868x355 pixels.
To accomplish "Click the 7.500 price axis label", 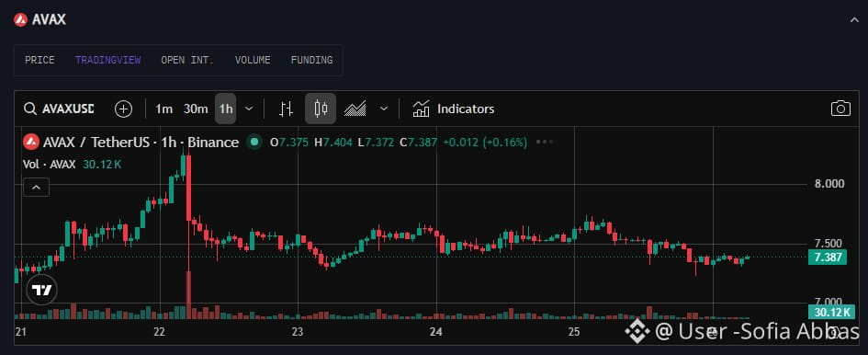I will pyautogui.click(x=829, y=244).
